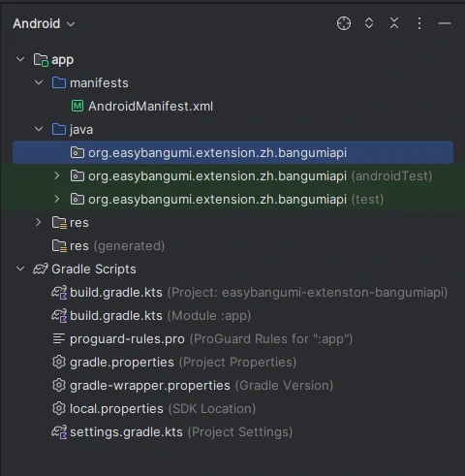Screen dimensions: 465x476
Task: Select settings.gradle.kts file
Action: tap(172, 431)
